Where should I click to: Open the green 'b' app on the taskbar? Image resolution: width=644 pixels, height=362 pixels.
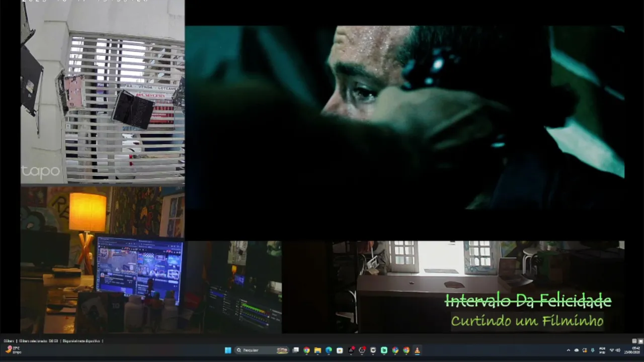pos(384,350)
